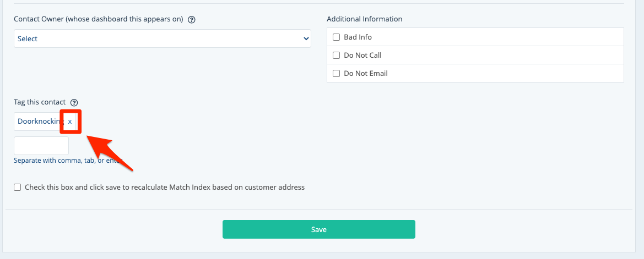Click the Do Not Email label text
This screenshot has width=644, height=259.
coord(365,74)
